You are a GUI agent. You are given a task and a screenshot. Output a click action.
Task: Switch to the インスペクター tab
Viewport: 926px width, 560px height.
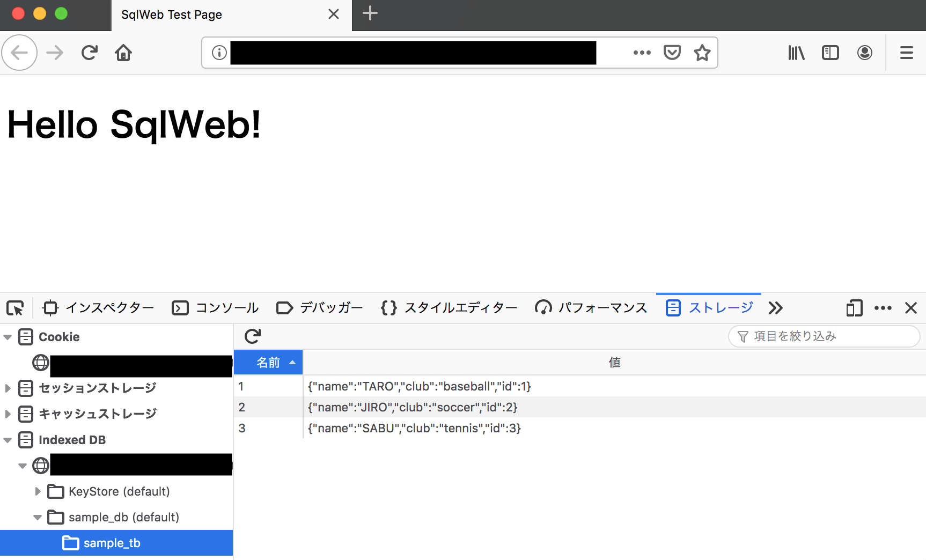[x=99, y=308]
